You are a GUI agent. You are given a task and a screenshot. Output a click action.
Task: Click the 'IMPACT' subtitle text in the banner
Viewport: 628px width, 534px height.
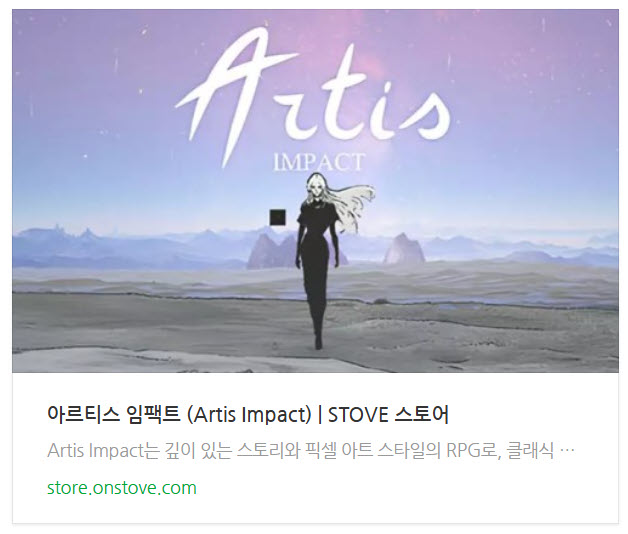tap(319, 163)
